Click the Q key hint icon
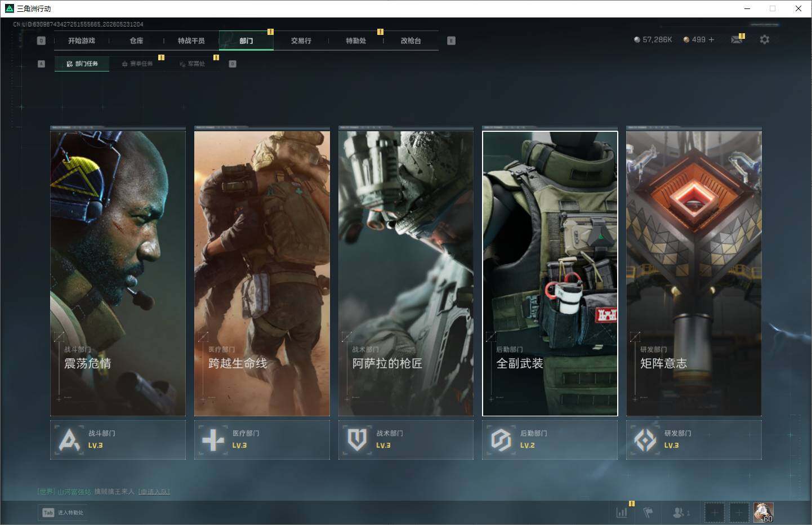812x525 pixels. click(41, 41)
